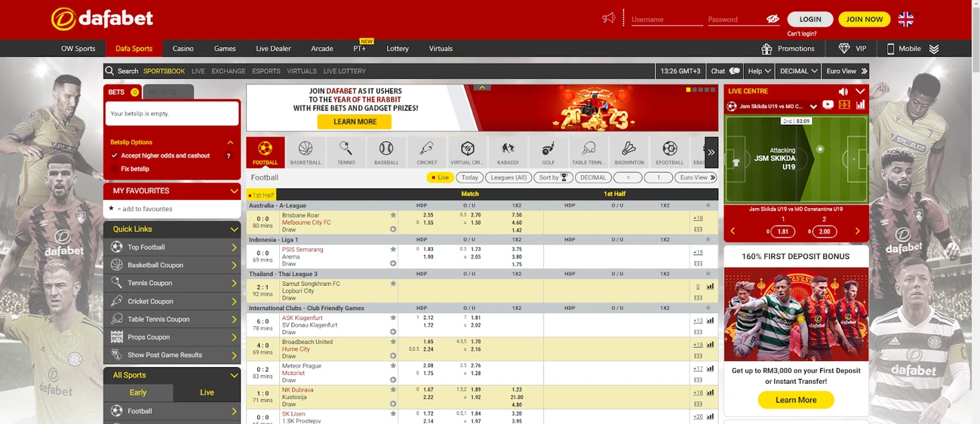
Task: Show the Live Centre pitch view
Action: (x=844, y=105)
